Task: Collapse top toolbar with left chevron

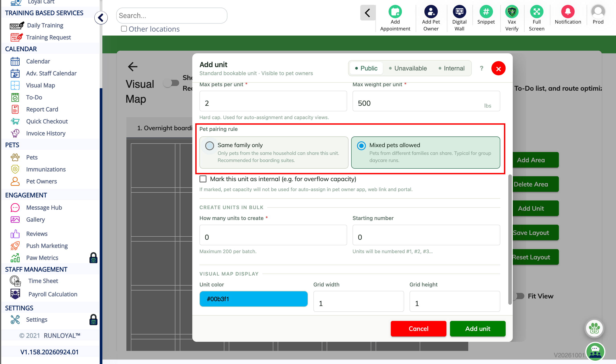Action: point(367,13)
